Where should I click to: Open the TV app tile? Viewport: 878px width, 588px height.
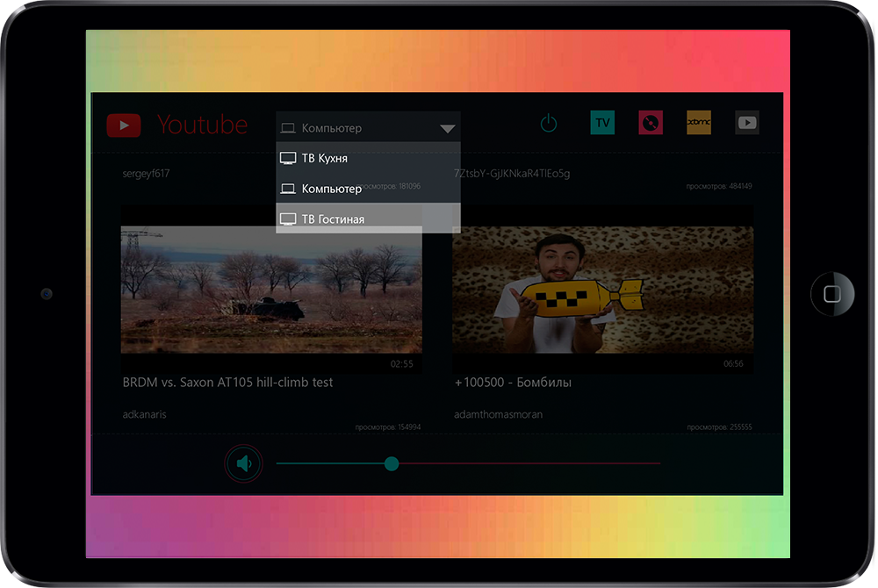coord(602,123)
